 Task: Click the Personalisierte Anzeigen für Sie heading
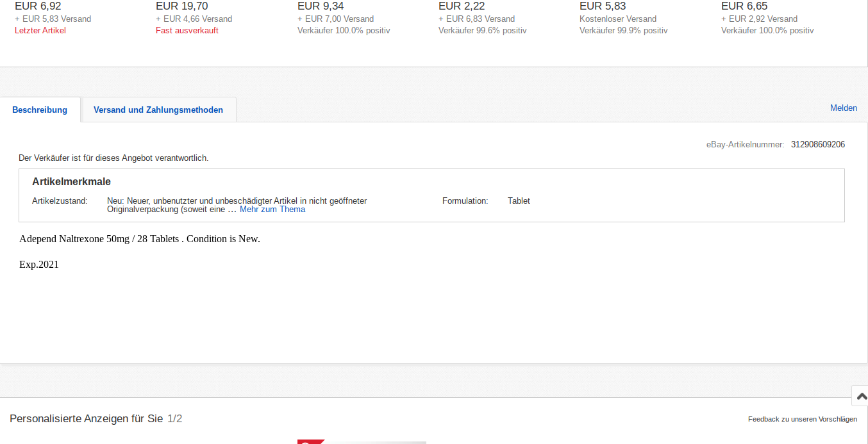pyautogui.click(x=87, y=419)
